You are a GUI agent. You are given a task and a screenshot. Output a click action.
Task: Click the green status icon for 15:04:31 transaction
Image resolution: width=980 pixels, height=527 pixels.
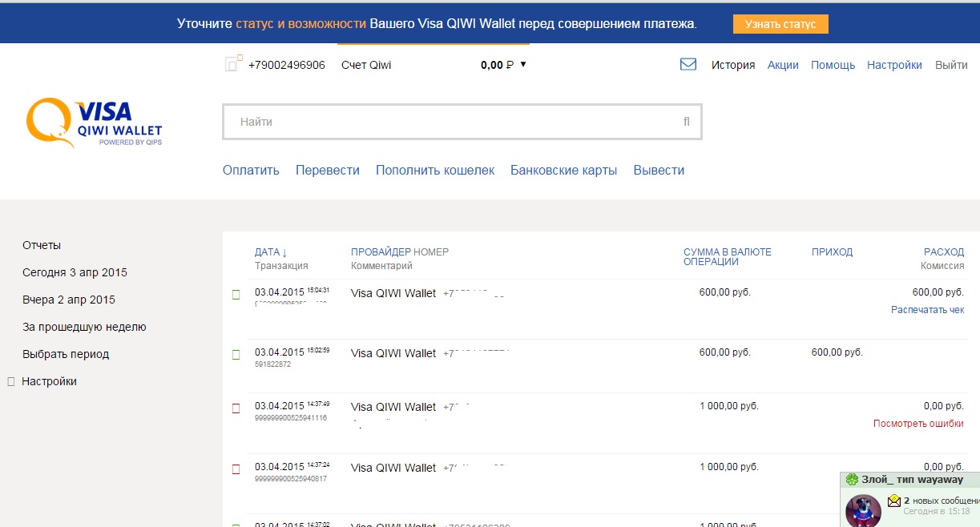coord(236,296)
